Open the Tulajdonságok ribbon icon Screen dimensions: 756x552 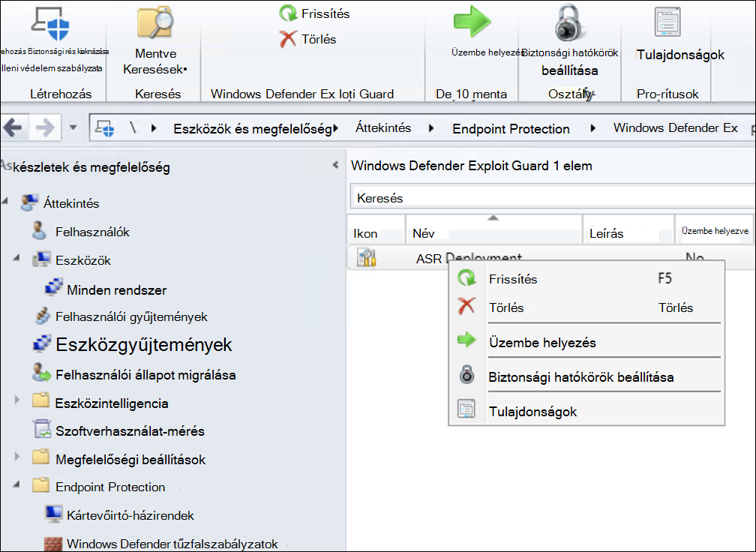pyautogui.click(x=667, y=22)
